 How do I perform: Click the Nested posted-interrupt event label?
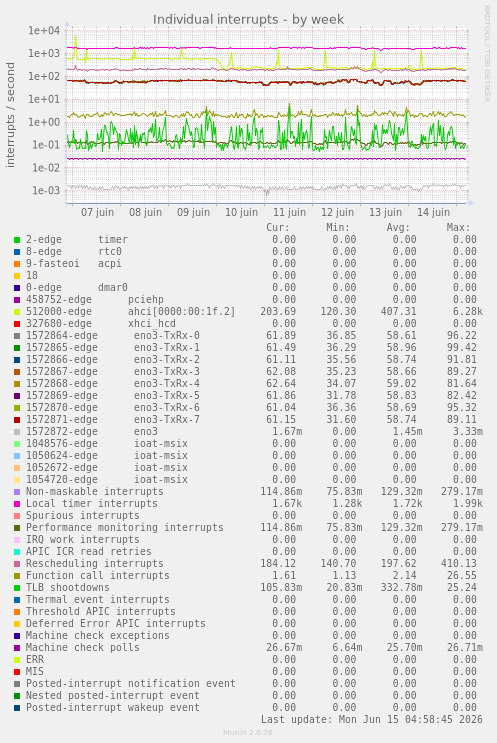click(113, 696)
